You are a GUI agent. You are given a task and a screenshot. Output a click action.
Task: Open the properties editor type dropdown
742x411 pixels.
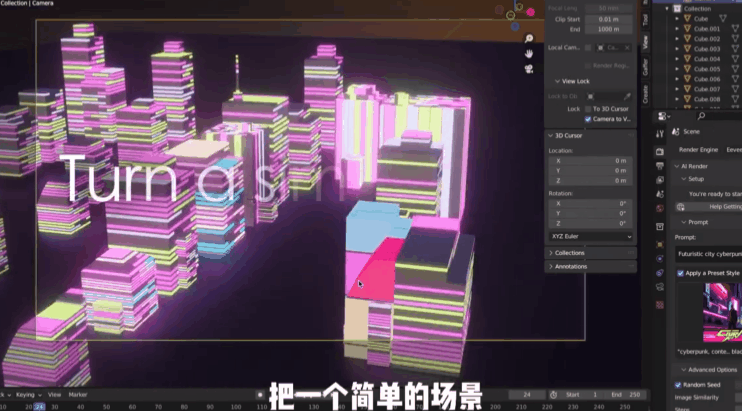[x=663, y=116]
